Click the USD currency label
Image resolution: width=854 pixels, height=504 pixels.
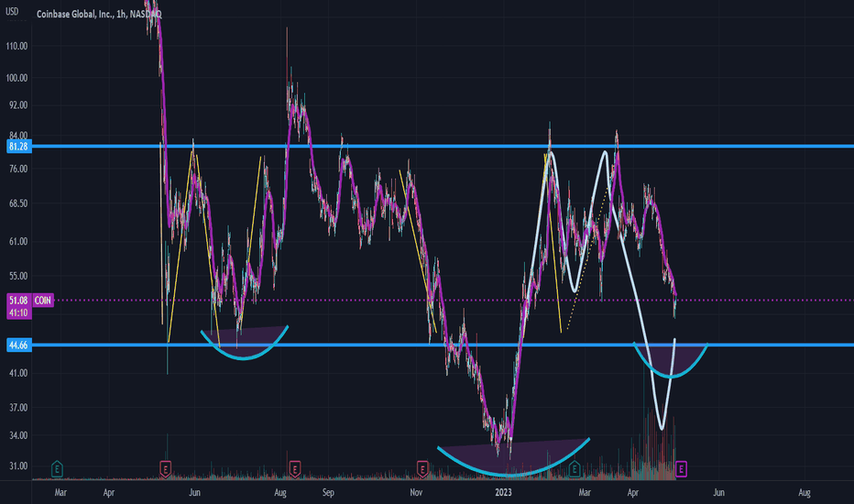[x=11, y=11]
